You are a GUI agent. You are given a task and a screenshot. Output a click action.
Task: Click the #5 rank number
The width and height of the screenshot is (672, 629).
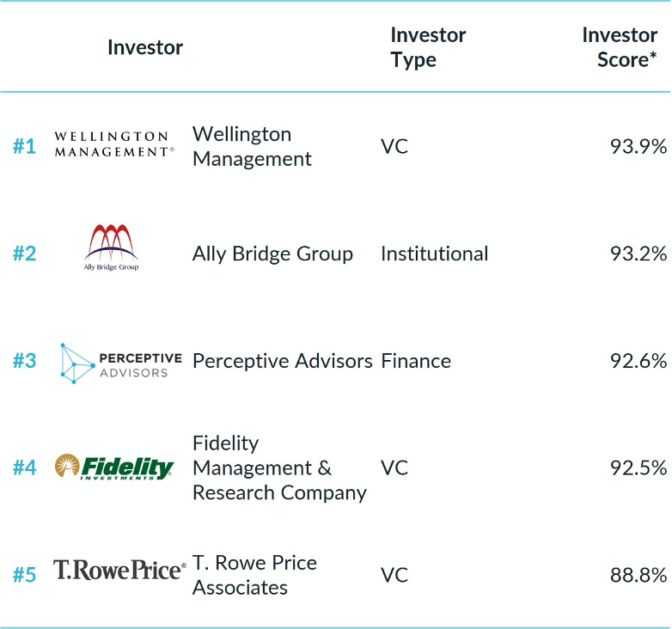24,575
